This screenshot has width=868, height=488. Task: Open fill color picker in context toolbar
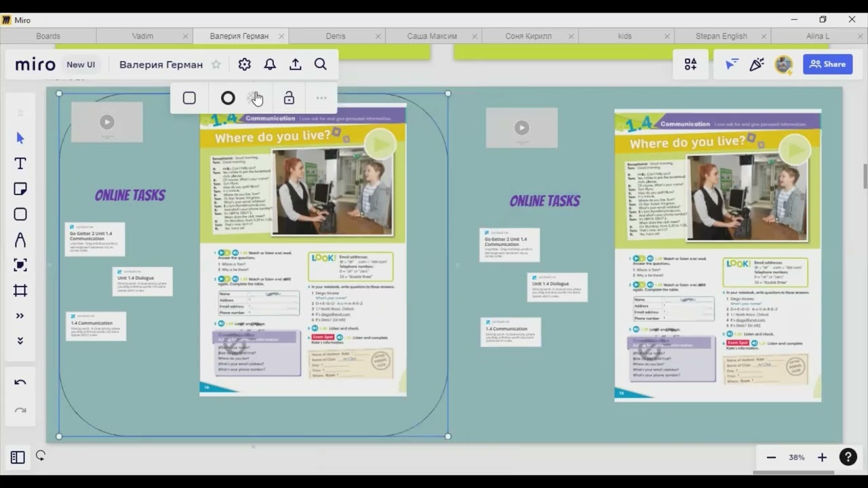(x=254, y=98)
